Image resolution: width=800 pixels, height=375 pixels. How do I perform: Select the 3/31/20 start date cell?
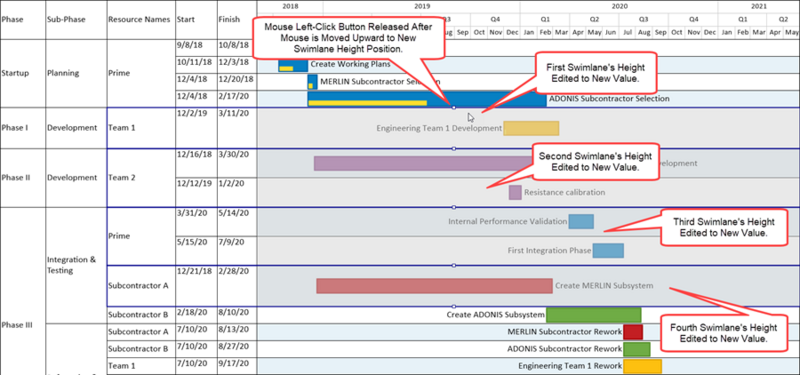pyautogui.click(x=196, y=221)
